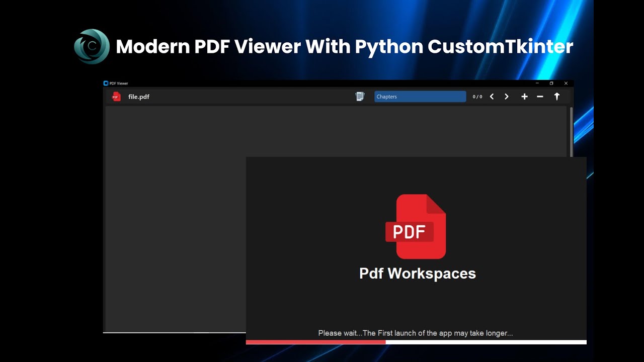Screen dimensions: 644x362
Task: Go to next page with right arrow
Action: [x=507, y=97]
